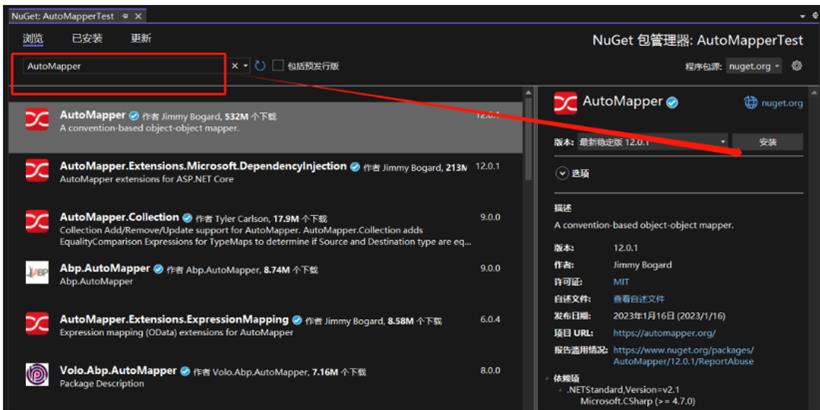Select the Abp.AutoMapper package title
This screenshot has height=410, width=820.
coord(105,268)
